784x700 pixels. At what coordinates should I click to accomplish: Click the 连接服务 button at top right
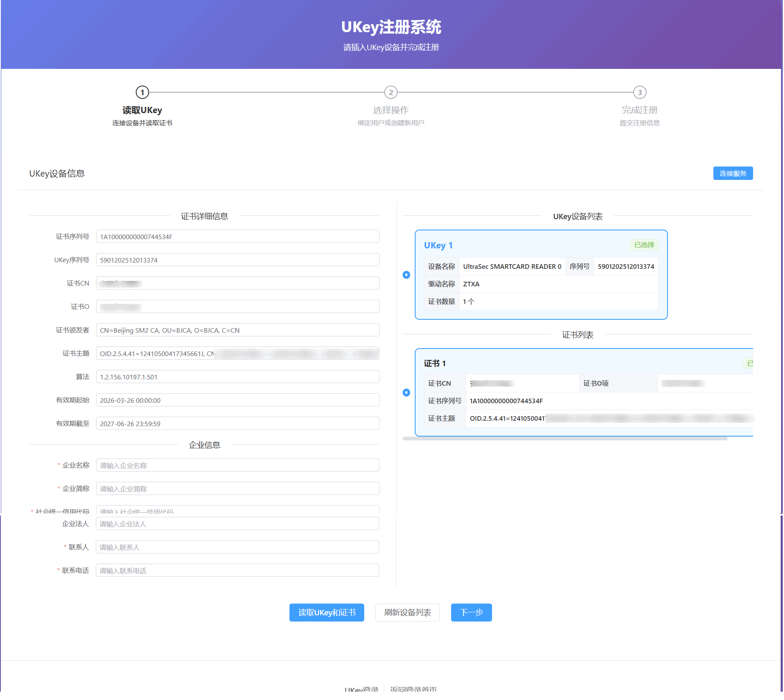733,173
